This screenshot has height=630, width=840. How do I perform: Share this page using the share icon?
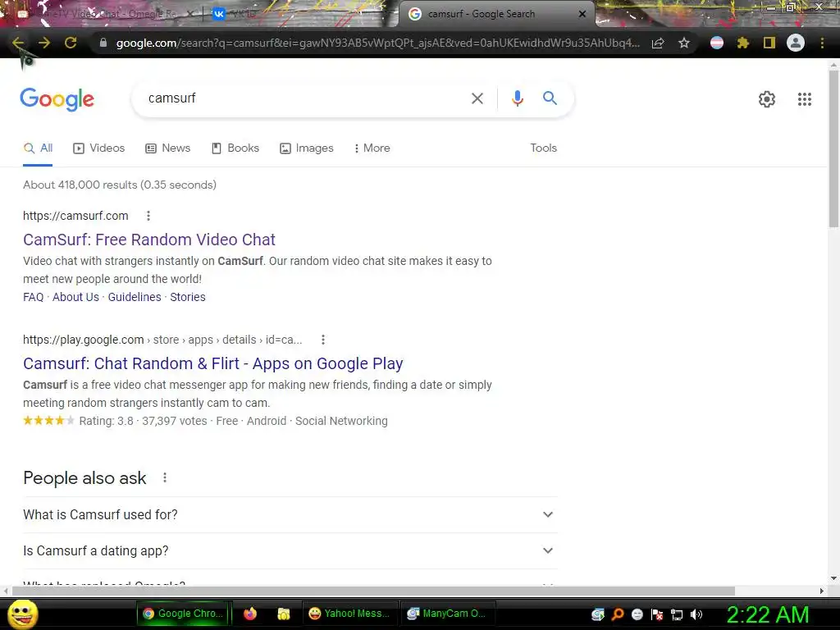pyautogui.click(x=658, y=43)
